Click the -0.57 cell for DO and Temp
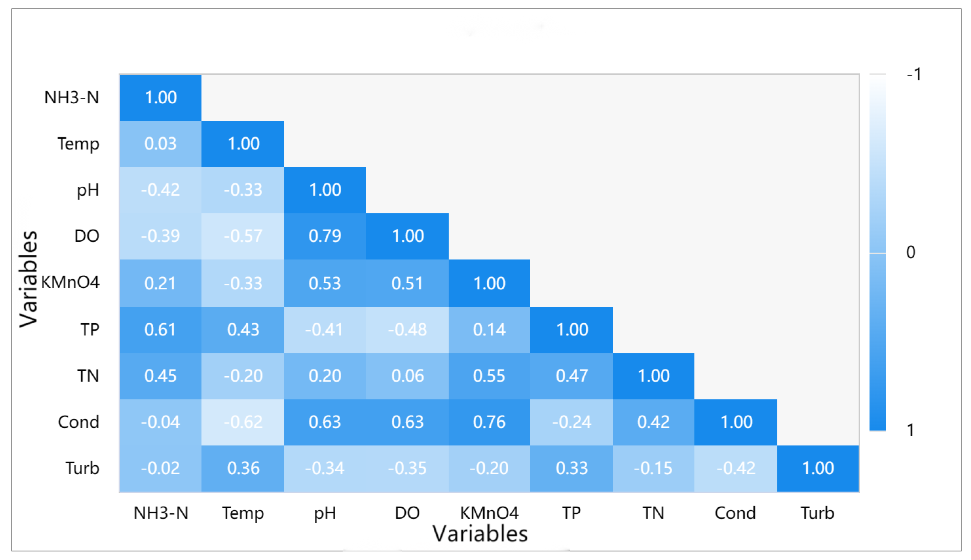This screenshot has height=560, width=971. coord(243,236)
